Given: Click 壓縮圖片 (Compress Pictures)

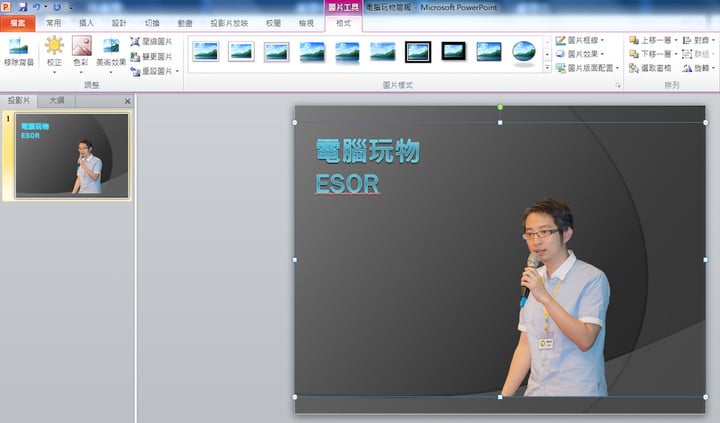Looking at the screenshot, I should [x=151, y=42].
